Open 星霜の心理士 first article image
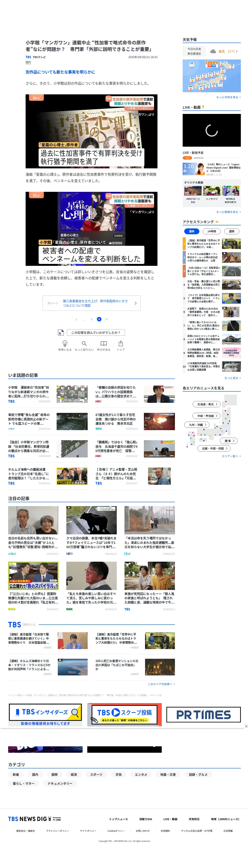Viewport: 249px width, 868px height. click(91, 131)
